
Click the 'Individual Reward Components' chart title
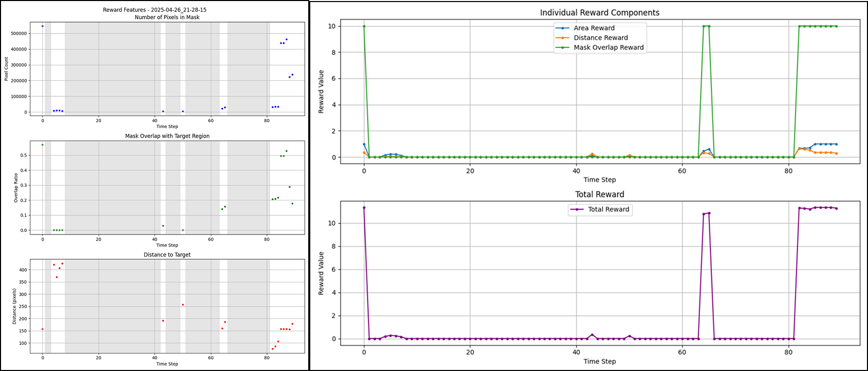599,12
